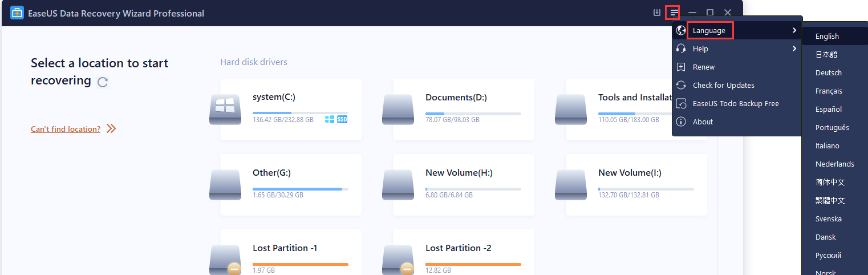Click the Other(G:) drive name
The width and height of the screenshot is (868, 275).
[271, 172]
